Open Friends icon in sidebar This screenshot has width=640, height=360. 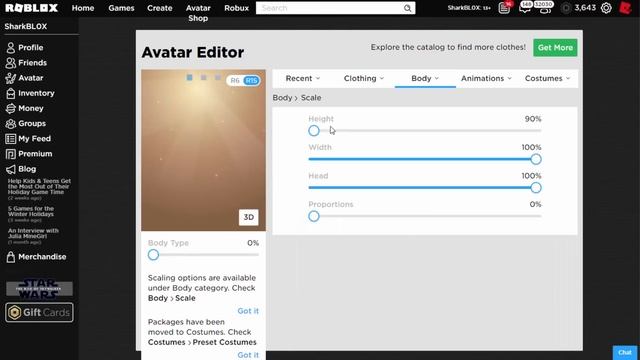(x=11, y=63)
